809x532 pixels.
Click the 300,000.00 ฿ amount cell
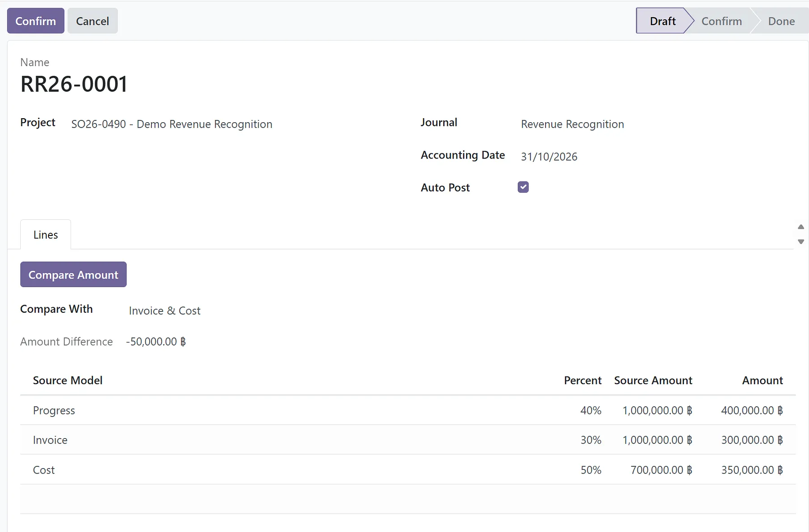click(752, 440)
